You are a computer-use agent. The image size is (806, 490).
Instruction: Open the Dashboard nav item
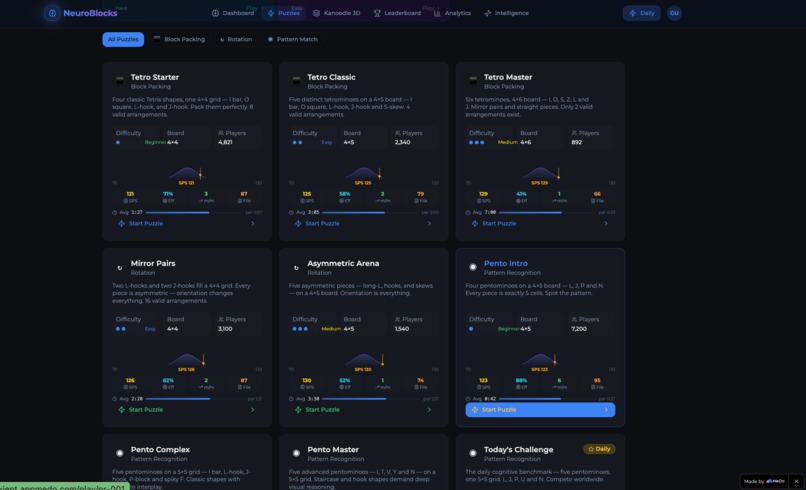(x=233, y=13)
